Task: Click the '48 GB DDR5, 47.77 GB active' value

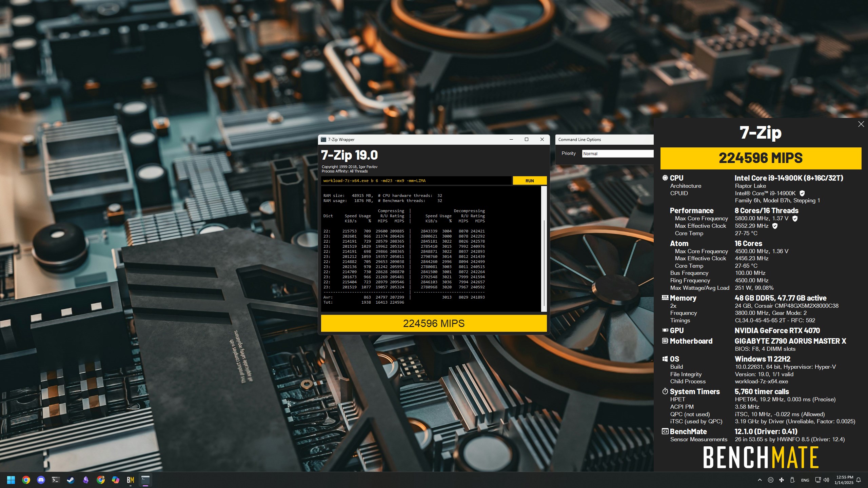Action: [x=781, y=298]
